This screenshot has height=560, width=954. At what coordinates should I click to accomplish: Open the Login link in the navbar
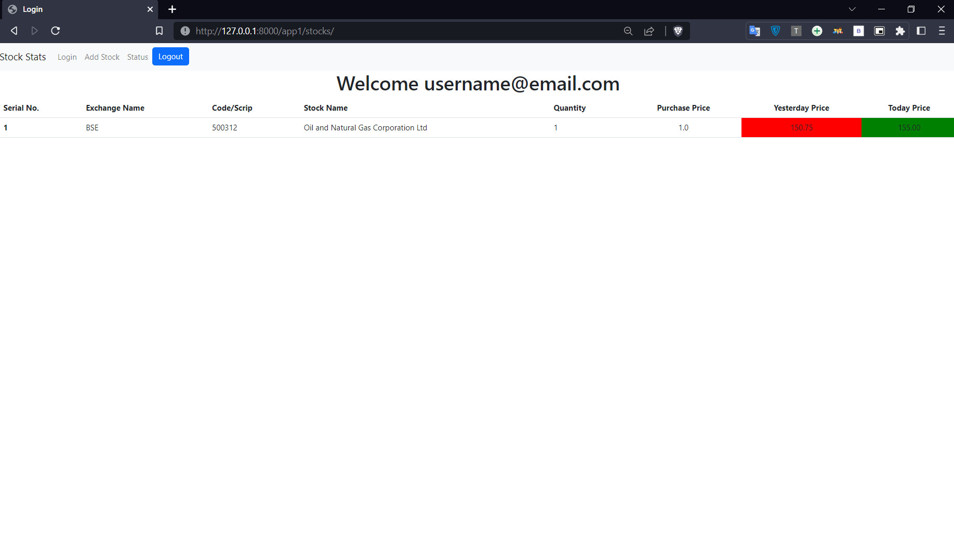[x=67, y=57]
